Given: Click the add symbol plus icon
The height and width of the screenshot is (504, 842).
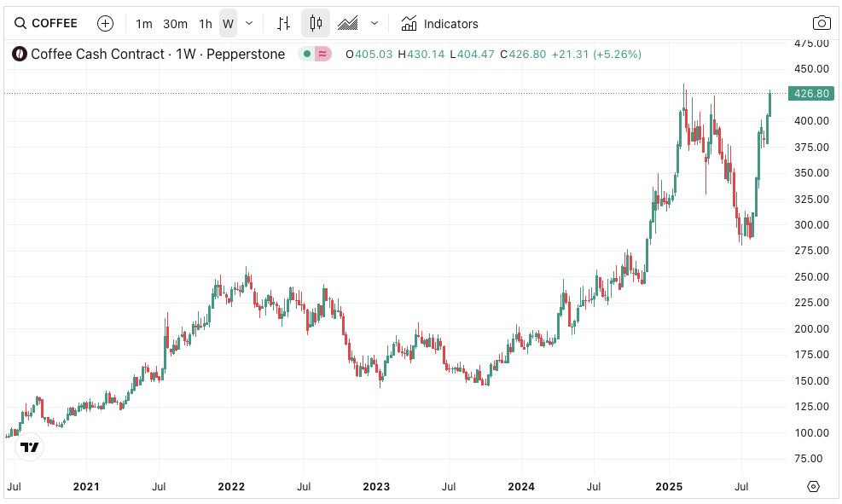Looking at the screenshot, I should 105,23.
